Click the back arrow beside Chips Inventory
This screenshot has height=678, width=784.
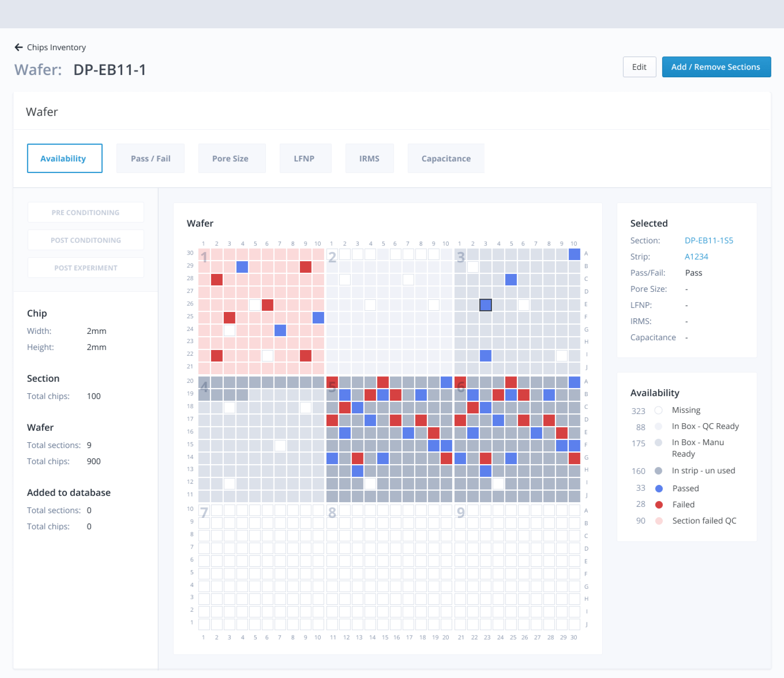[x=18, y=47]
